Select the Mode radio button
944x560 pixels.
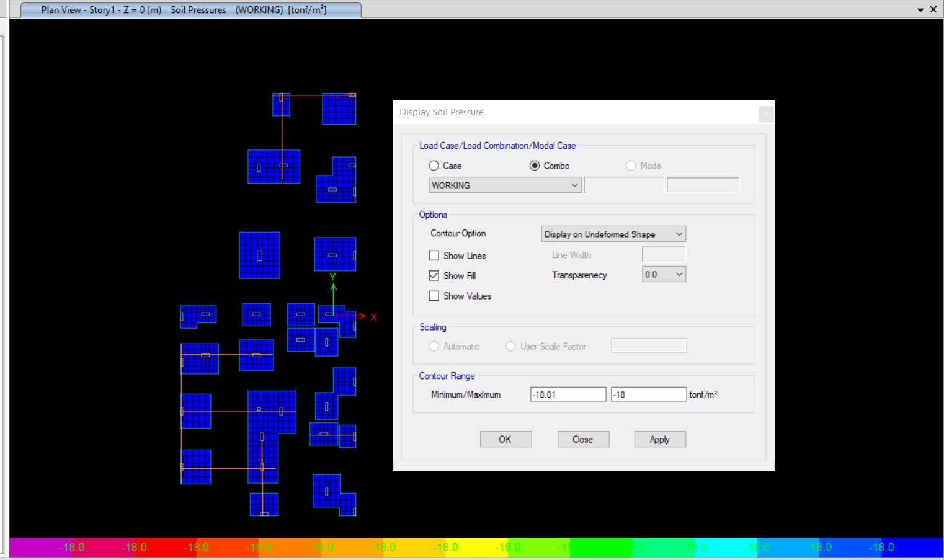(x=631, y=166)
